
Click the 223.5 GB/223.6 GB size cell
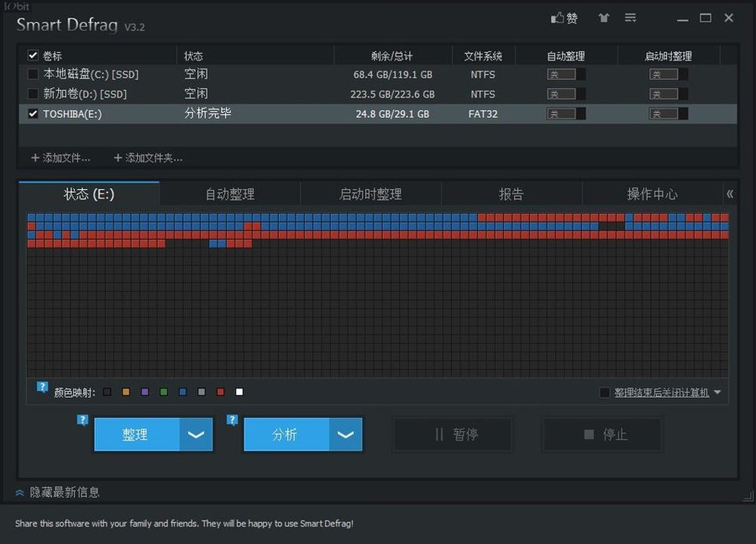[x=392, y=94]
